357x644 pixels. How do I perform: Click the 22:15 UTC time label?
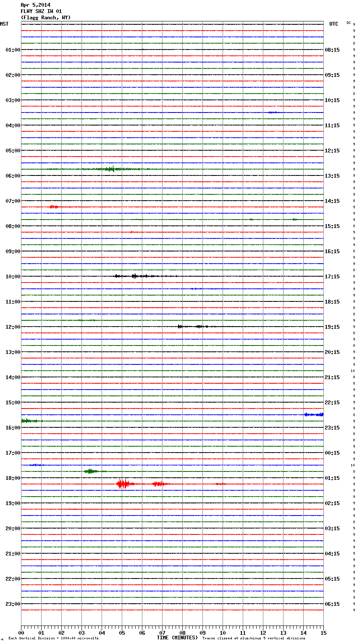click(x=332, y=403)
